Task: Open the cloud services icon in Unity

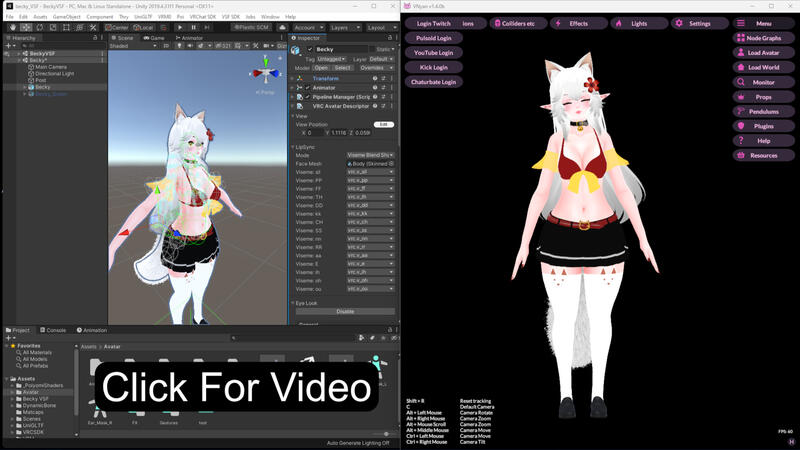Action: [x=282, y=27]
